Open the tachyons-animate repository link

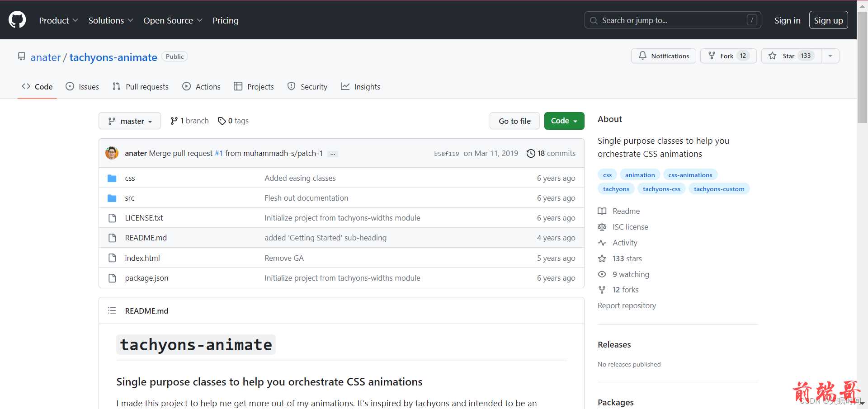(x=113, y=57)
